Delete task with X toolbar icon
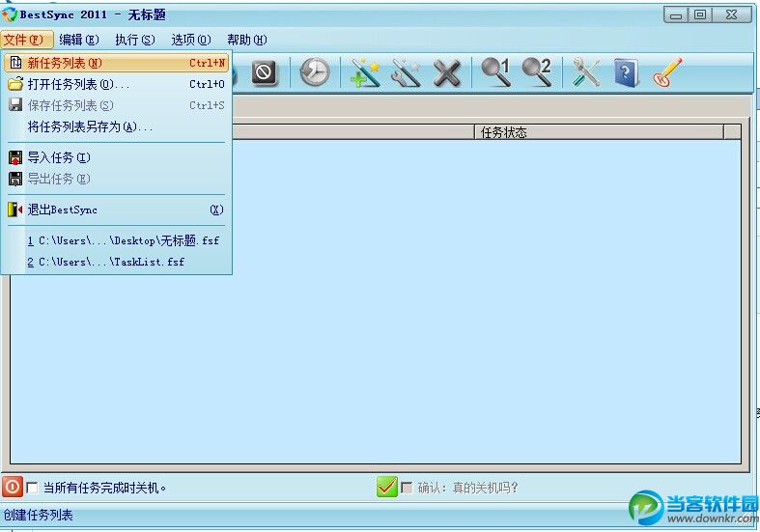Viewport: 760px width, 532px height. 447,73
